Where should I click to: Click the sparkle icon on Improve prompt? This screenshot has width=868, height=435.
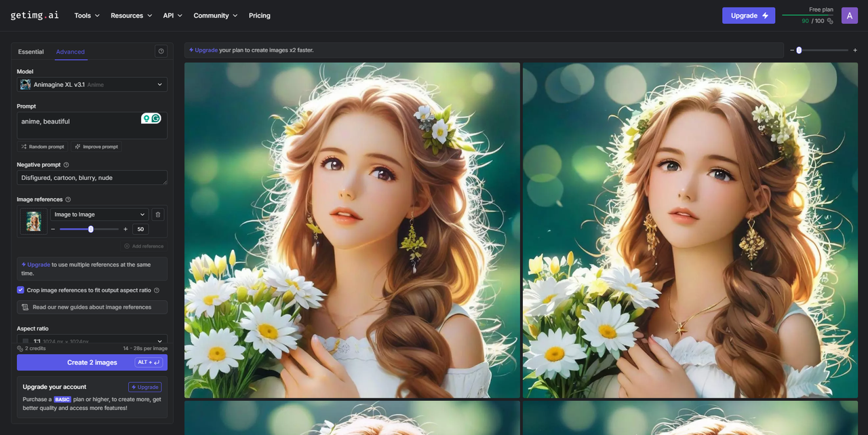78,147
